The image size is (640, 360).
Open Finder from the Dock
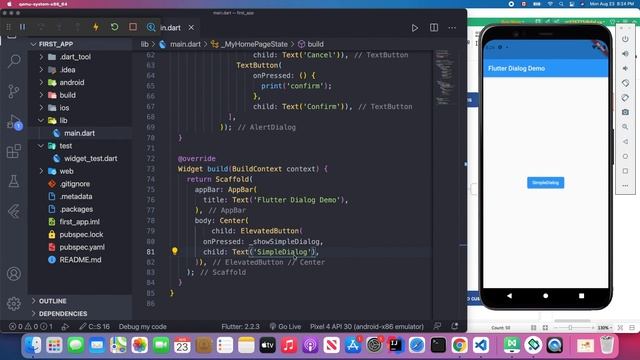click(x=33, y=345)
